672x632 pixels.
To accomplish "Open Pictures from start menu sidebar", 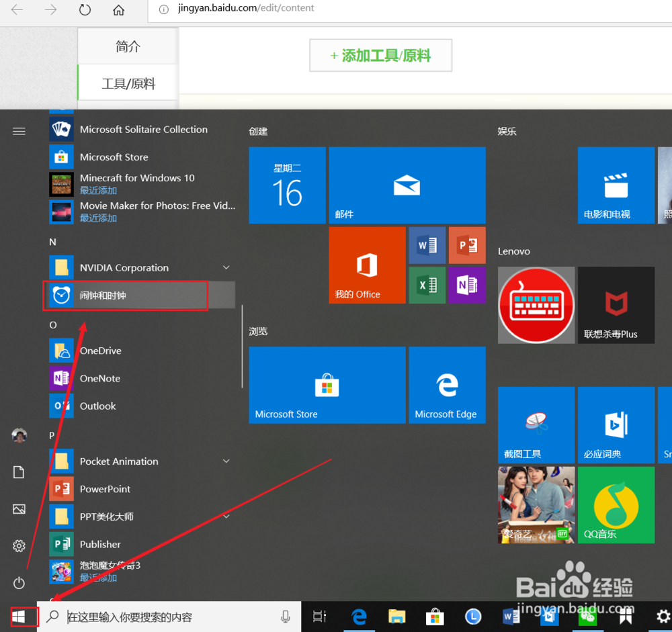I will 19,509.
